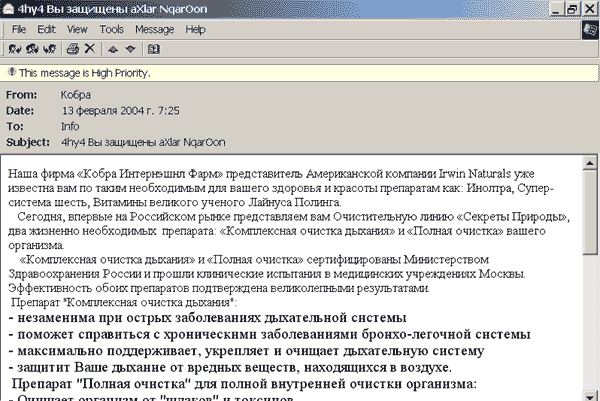The height and width of the screenshot is (401, 600).
Task: Click the vertical scrollbar thumb
Action: pyautogui.click(x=590, y=212)
